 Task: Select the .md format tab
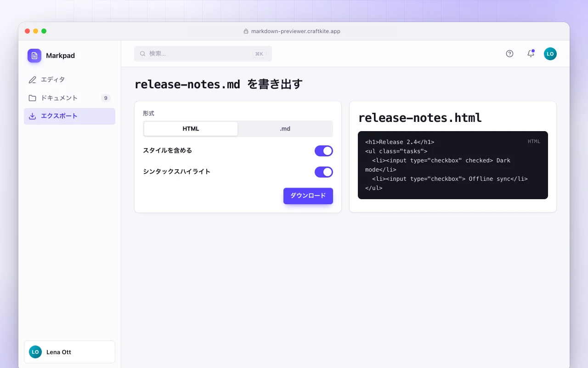(x=285, y=129)
